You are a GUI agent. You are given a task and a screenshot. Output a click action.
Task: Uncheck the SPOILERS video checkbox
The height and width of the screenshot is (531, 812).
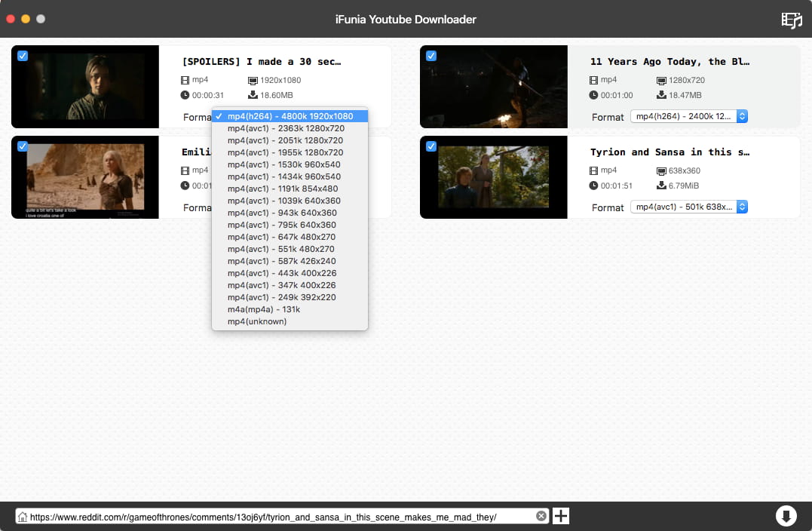tap(23, 56)
